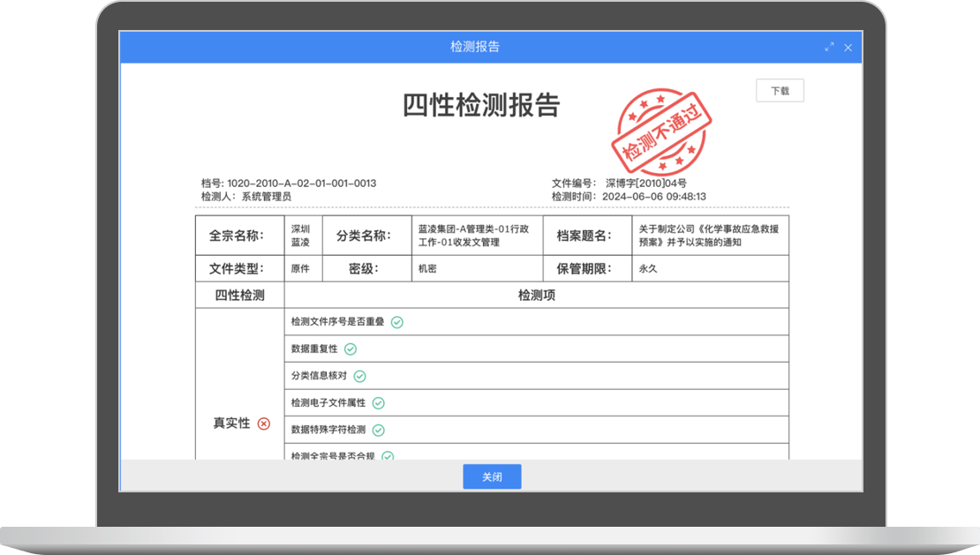This screenshot has height=555, width=980.
Task: Click the 检测项 column header
Action: coord(536,296)
